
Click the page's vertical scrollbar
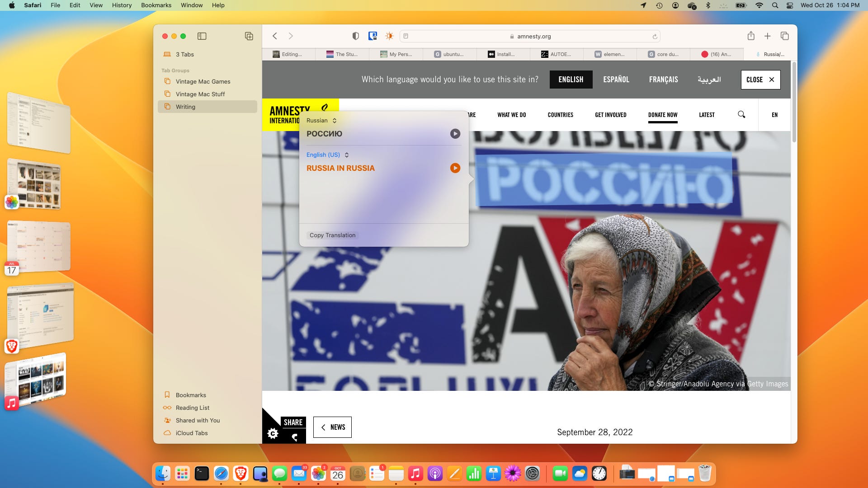pyautogui.click(x=794, y=102)
